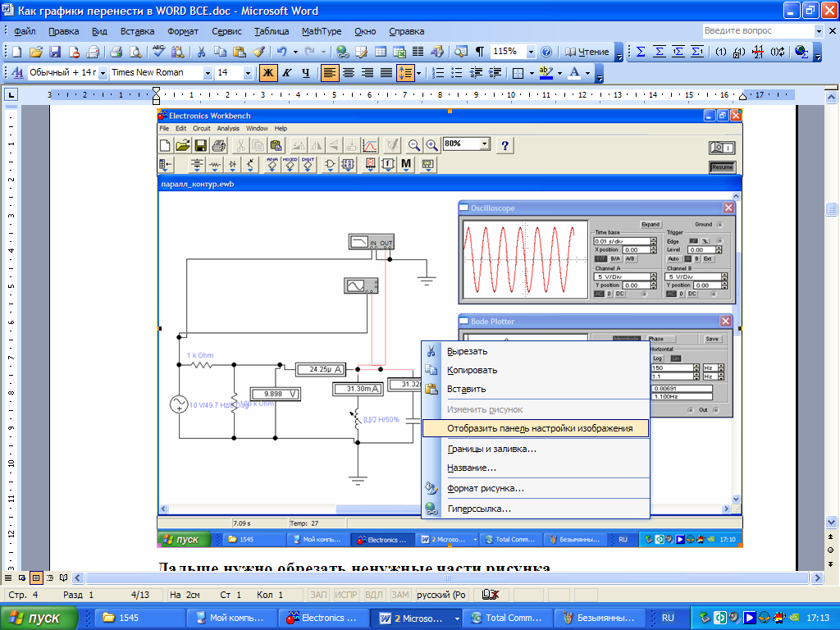Save the document with the floppy disk icon
The image size is (840, 630).
pyautogui.click(x=55, y=52)
